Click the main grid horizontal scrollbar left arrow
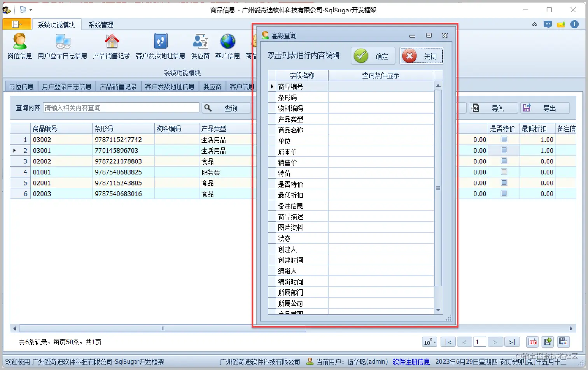This screenshot has height=370, width=588. (x=15, y=328)
